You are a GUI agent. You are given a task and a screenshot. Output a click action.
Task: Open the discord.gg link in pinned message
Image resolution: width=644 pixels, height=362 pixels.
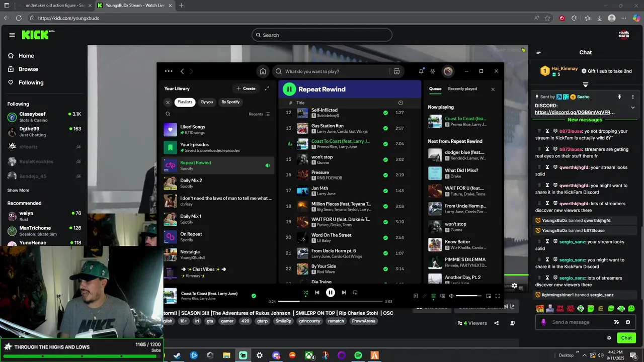click(x=575, y=113)
